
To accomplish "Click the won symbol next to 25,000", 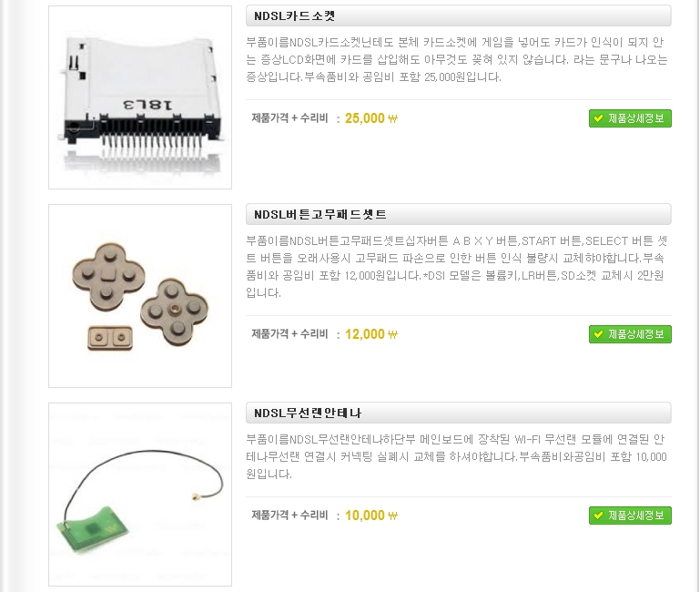I will [x=392, y=118].
